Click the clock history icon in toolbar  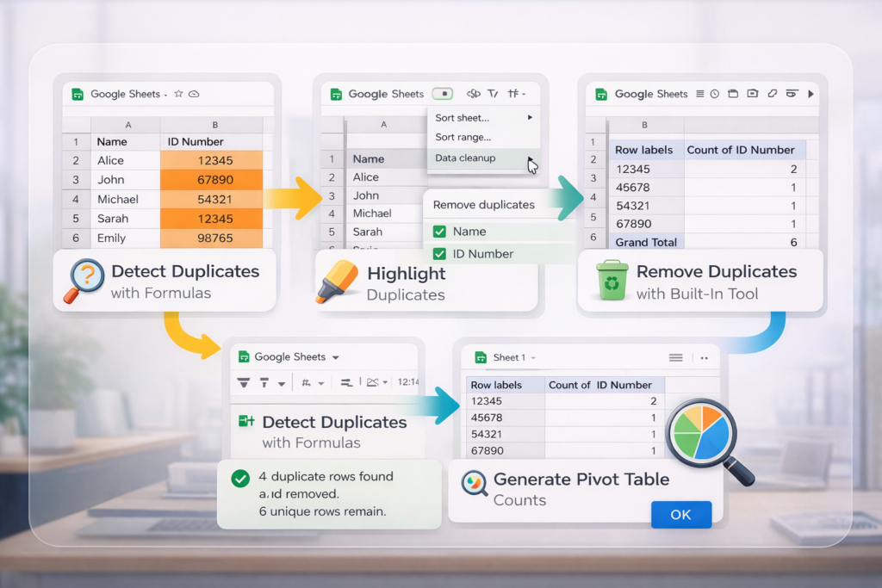714,94
